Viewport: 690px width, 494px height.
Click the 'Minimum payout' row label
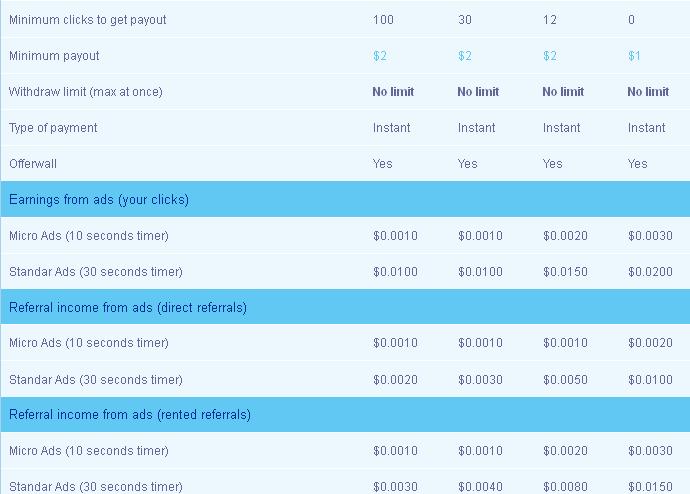pos(54,56)
